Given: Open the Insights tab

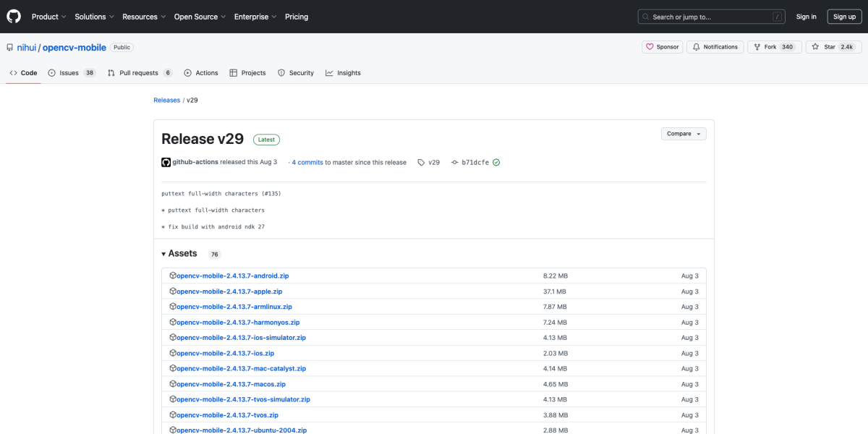Looking at the screenshot, I should click(343, 73).
